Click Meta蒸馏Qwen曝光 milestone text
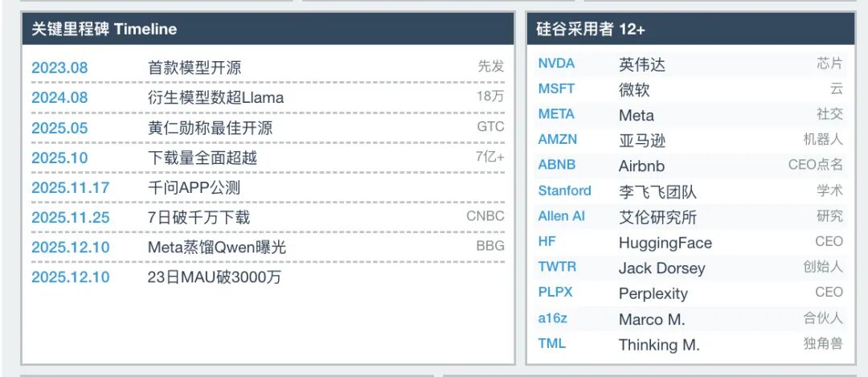868x377 pixels. coord(217,247)
